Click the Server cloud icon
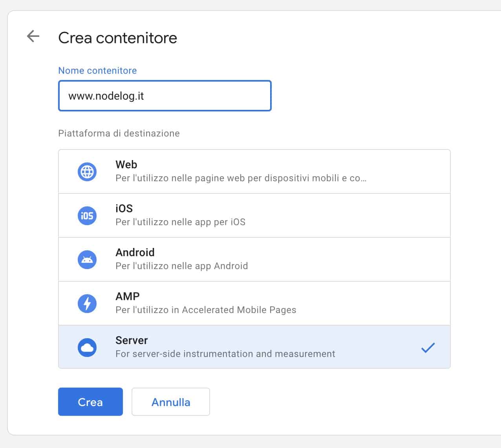This screenshot has width=501, height=448. pyautogui.click(x=86, y=347)
